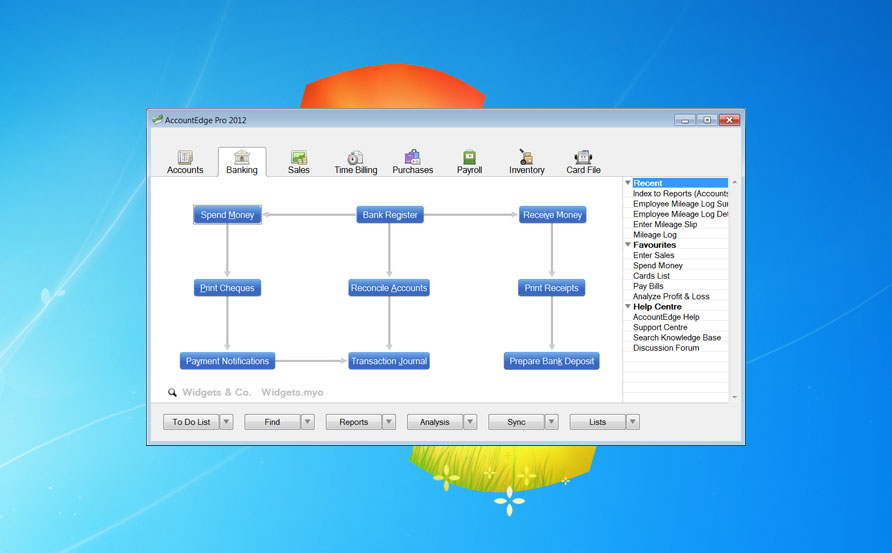Select the Banking command centre icon

[x=242, y=158]
